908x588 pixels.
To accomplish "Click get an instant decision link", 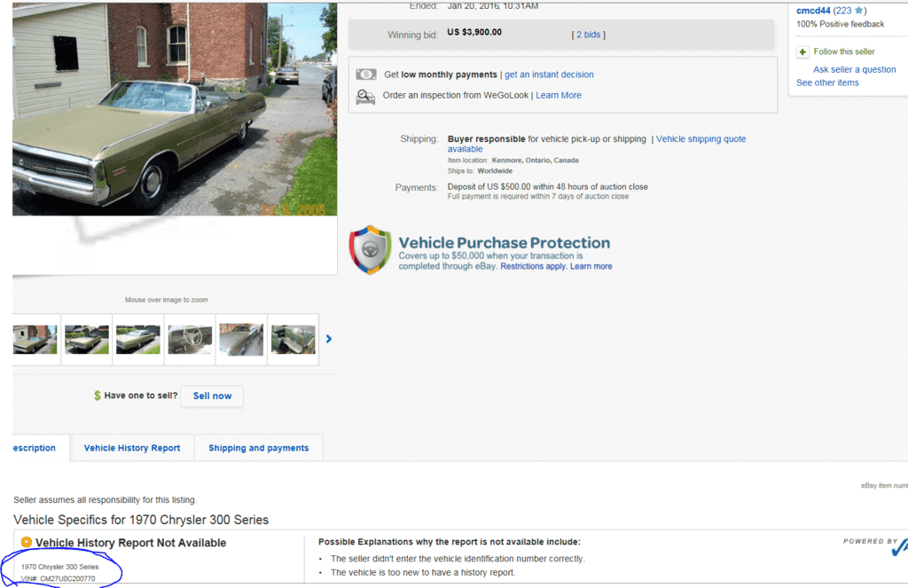I will point(549,74).
